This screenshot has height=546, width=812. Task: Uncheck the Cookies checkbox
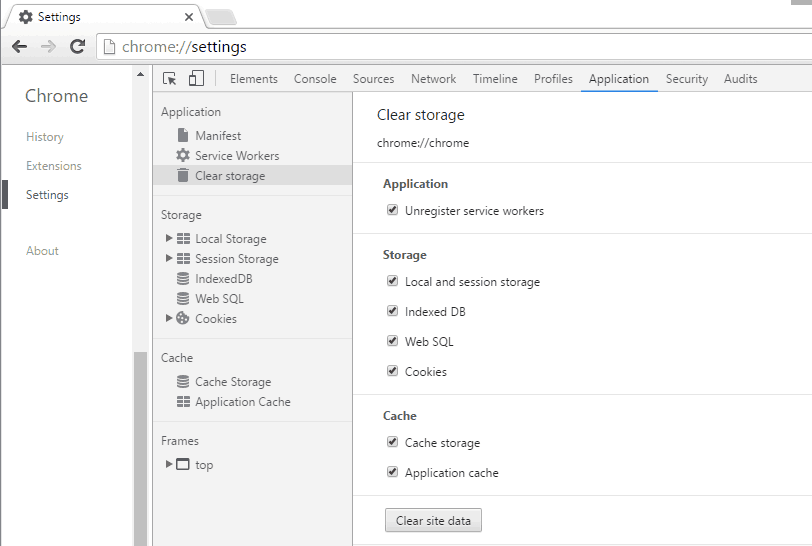click(393, 370)
